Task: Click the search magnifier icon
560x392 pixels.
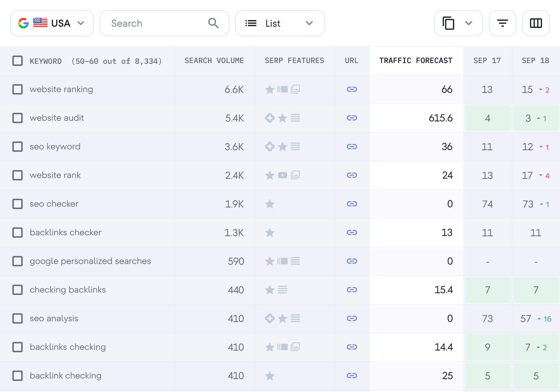Action: 213,23
